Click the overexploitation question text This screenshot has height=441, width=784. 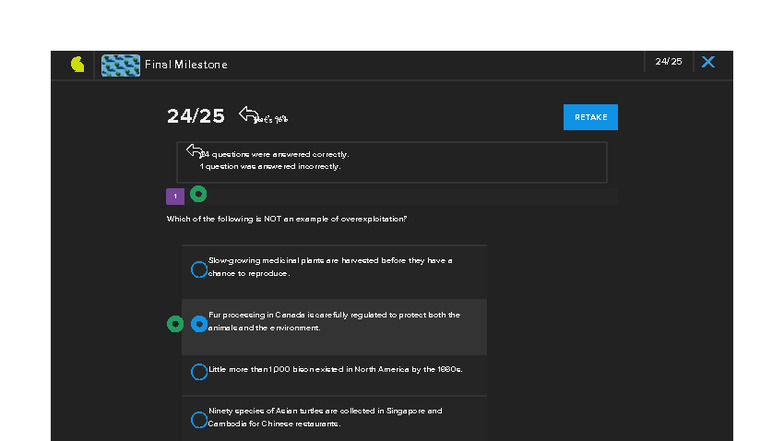click(x=287, y=219)
